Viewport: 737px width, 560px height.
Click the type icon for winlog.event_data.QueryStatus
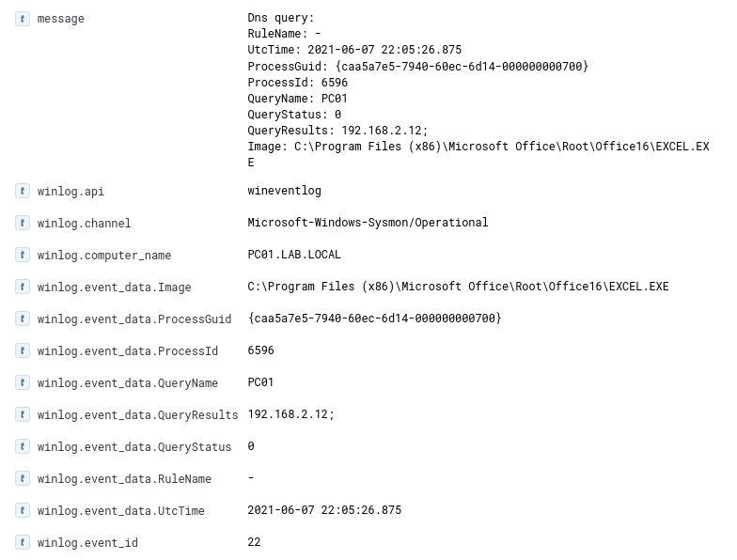pos(23,446)
